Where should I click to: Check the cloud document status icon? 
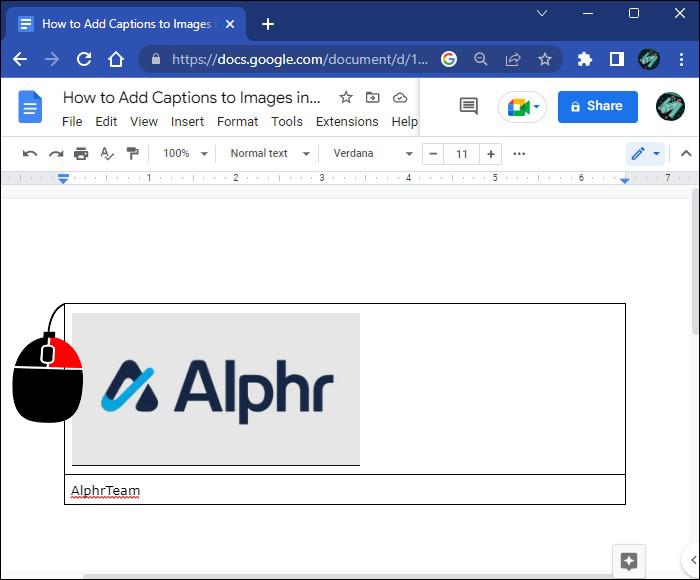tap(400, 97)
